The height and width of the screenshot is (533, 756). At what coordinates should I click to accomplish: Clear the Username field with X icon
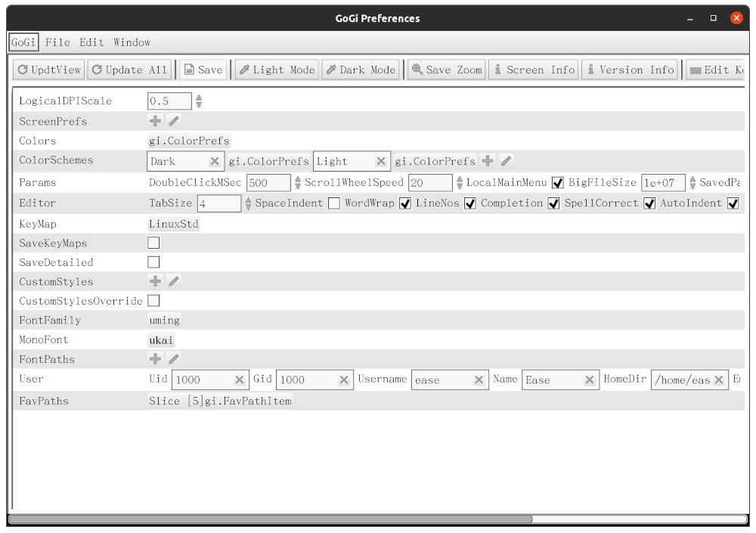click(479, 380)
